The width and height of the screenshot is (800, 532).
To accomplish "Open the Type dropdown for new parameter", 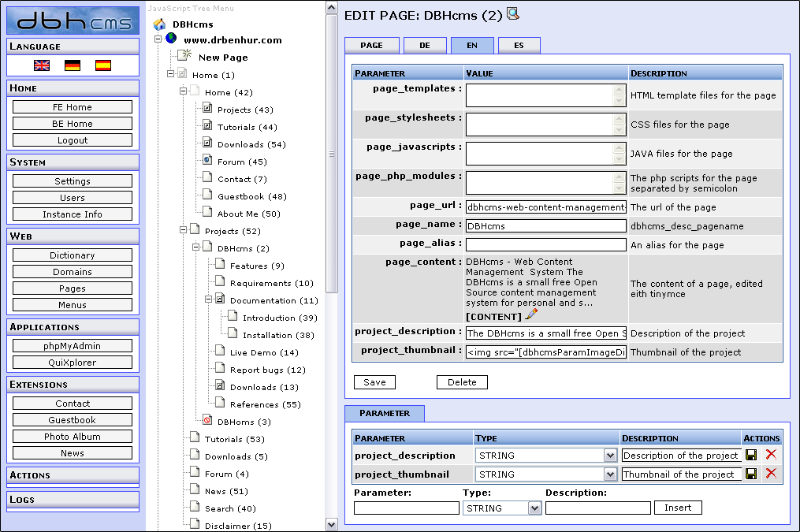I will pos(534,508).
